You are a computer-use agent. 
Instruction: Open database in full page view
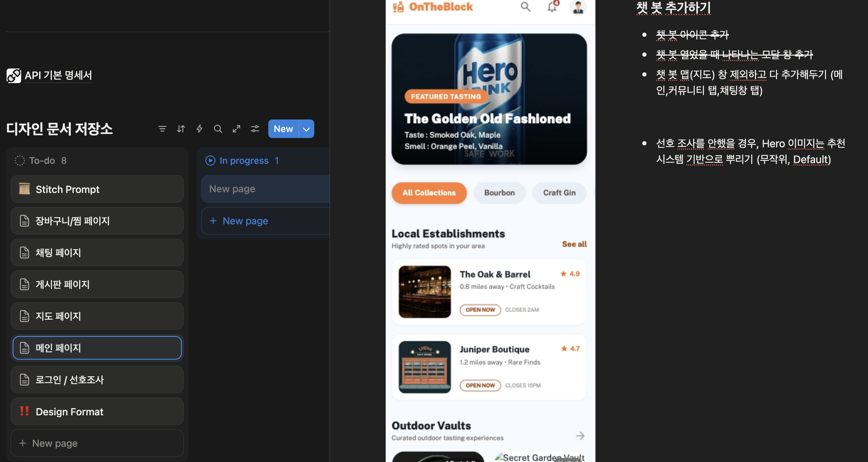point(237,129)
